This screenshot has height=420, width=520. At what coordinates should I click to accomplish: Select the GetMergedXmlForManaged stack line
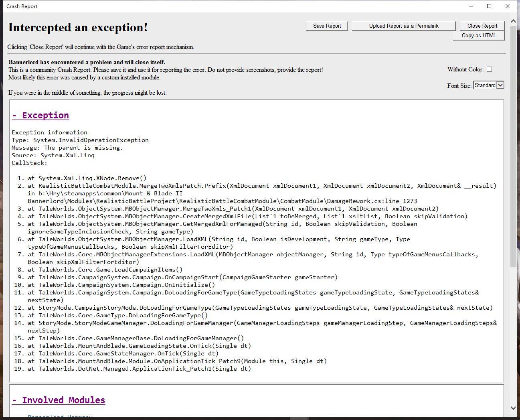(223, 227)
